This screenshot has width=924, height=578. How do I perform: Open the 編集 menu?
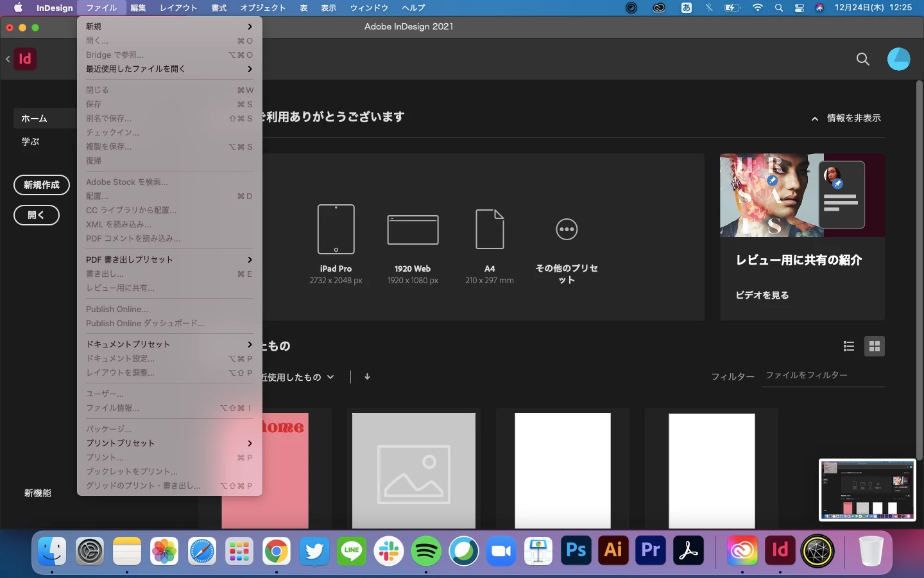point(138,8)
